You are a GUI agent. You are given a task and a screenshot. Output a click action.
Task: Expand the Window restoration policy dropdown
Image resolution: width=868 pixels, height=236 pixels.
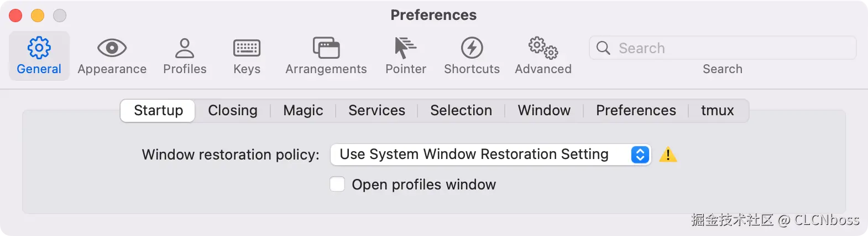[x=490, y=155]
